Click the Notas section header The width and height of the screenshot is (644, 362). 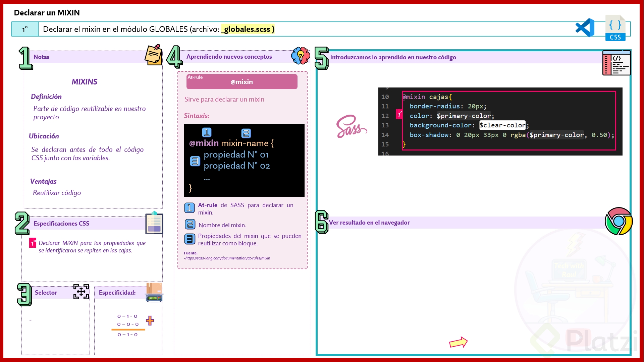coord(42,57)
